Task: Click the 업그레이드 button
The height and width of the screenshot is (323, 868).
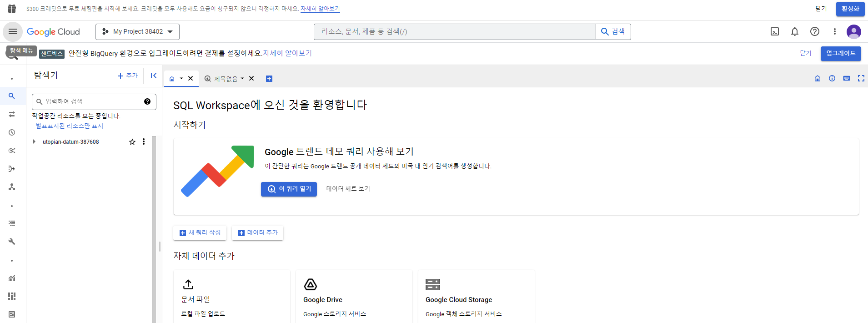Action: (x=841, y=53)
